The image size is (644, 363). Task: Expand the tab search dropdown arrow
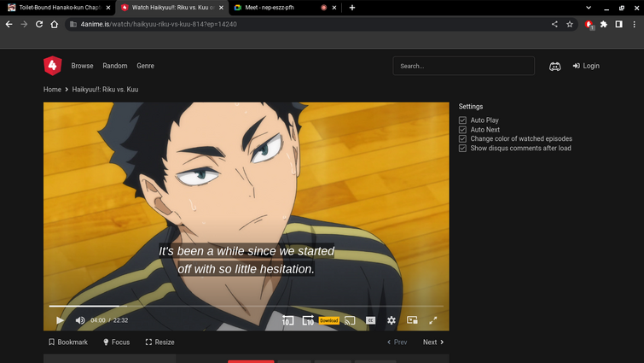[x=589, y=8]
